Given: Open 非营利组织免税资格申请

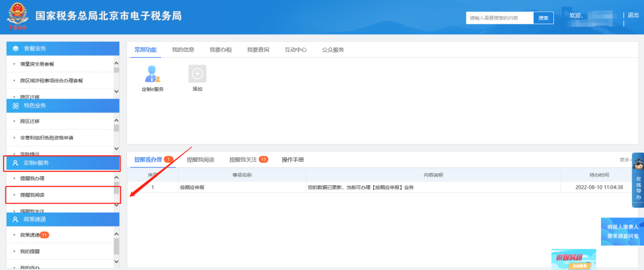Looking at the screenshot, I should [x=47, y=137].
